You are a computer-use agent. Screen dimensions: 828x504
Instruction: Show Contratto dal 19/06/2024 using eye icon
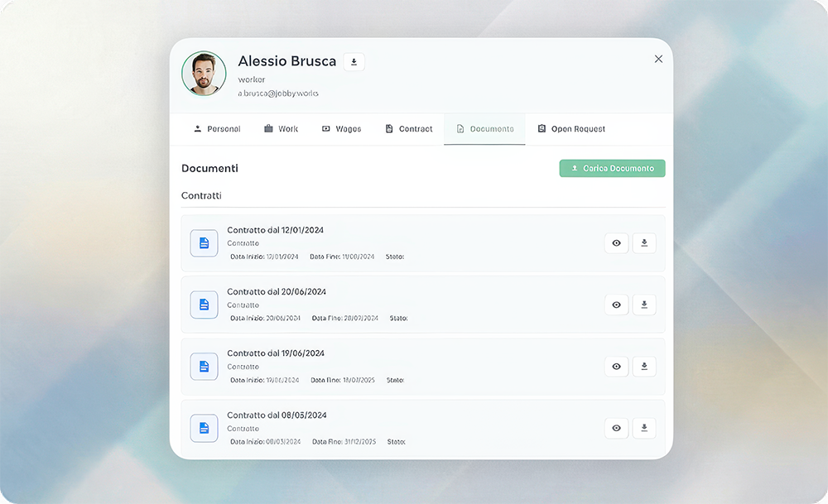[616, 366]
